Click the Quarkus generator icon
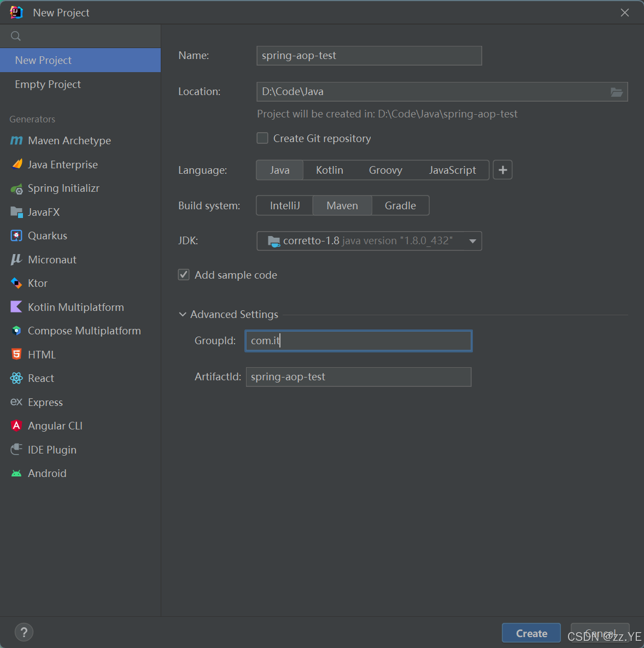644x648 pixels. pyautogui.click(x=16, y=235)
